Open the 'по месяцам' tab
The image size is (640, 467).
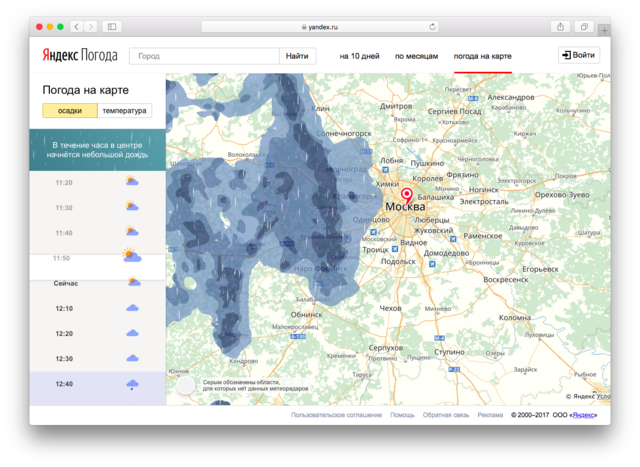click(x=416, y=56)
